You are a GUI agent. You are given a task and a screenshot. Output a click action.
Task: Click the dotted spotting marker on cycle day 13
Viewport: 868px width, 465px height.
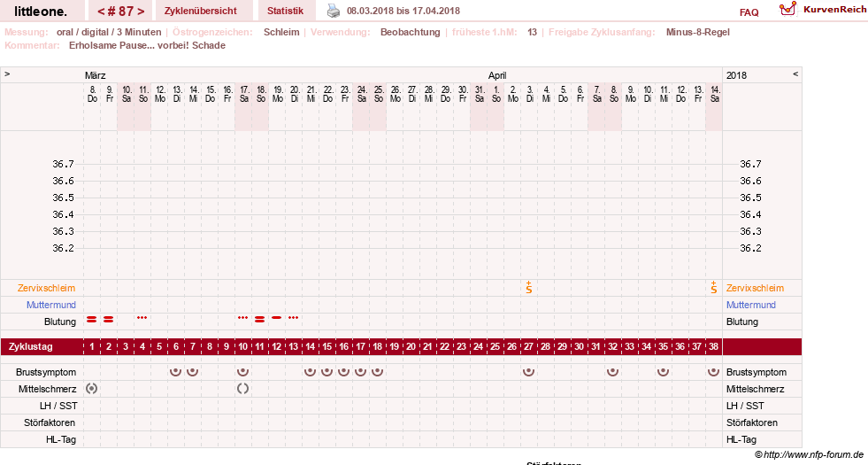tap(294, 318)
